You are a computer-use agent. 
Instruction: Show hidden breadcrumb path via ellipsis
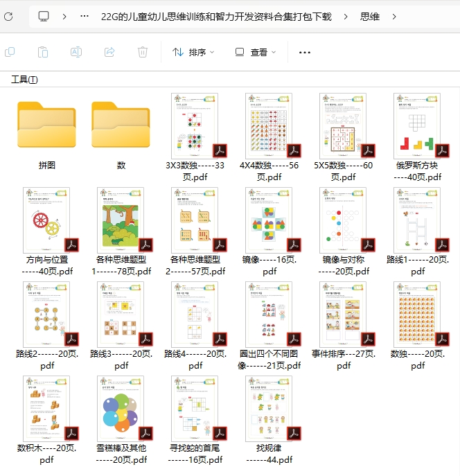[x=85, y=16]
